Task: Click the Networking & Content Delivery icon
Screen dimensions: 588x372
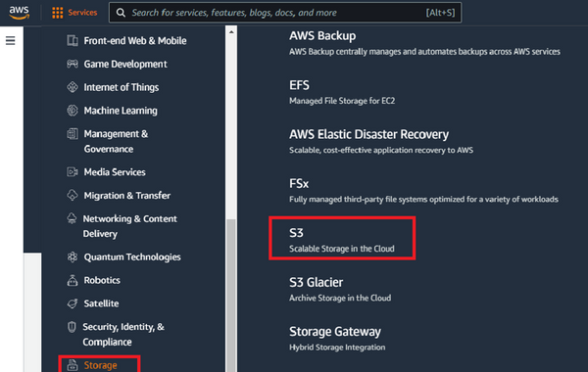Action: coord(72,218)
